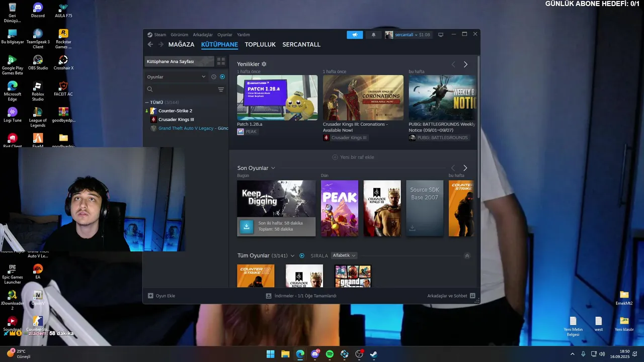Viewport: 644px width, 362px height.
Task: Open Spotify from the taskbar
Action: tap(330, 354)
